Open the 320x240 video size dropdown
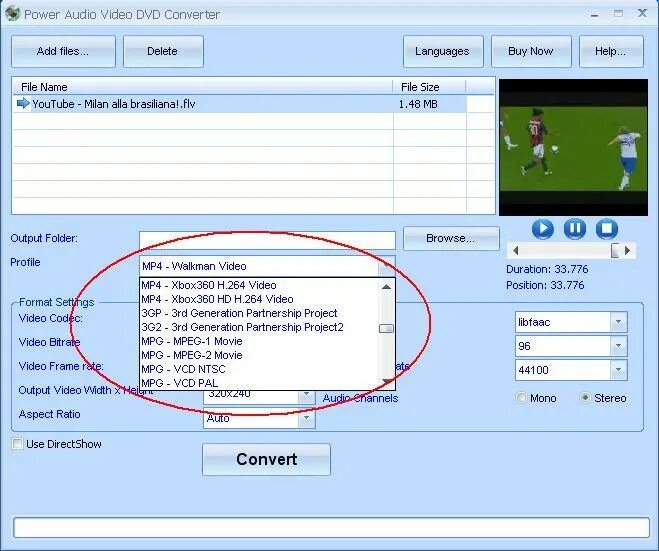Viewport: 659px width, 551px height. pos(306,395)
